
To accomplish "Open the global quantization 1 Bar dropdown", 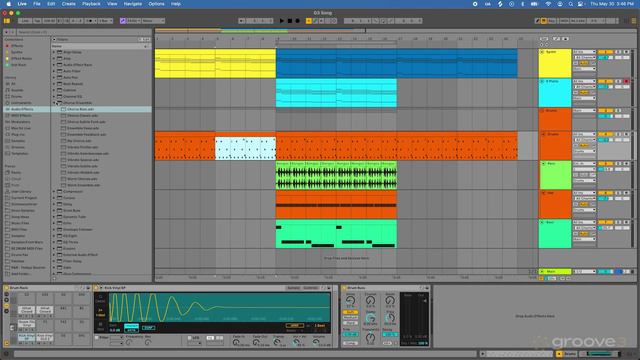I will click(105, 21).
